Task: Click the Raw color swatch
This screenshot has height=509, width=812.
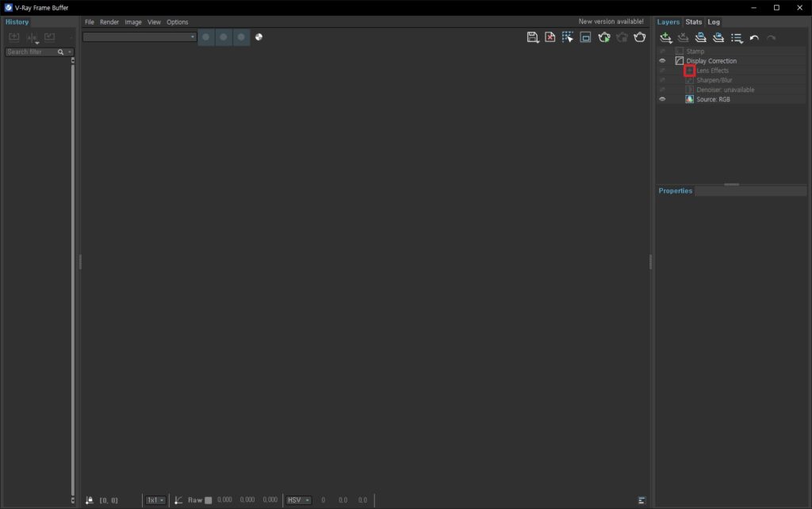Action: click(x=209, y=500)
